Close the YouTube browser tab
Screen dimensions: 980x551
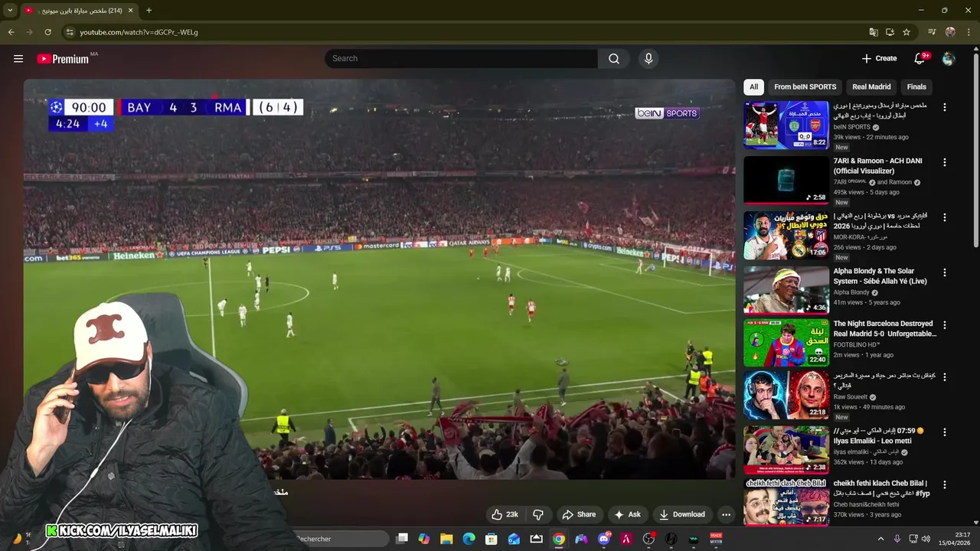pyautogui.click(x=130, y=11)
